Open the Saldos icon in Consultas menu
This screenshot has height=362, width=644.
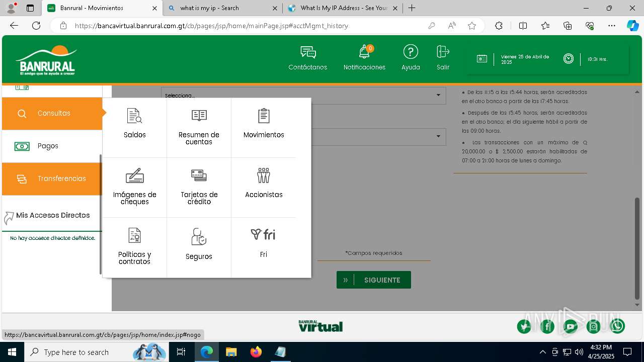coord(134,116)
